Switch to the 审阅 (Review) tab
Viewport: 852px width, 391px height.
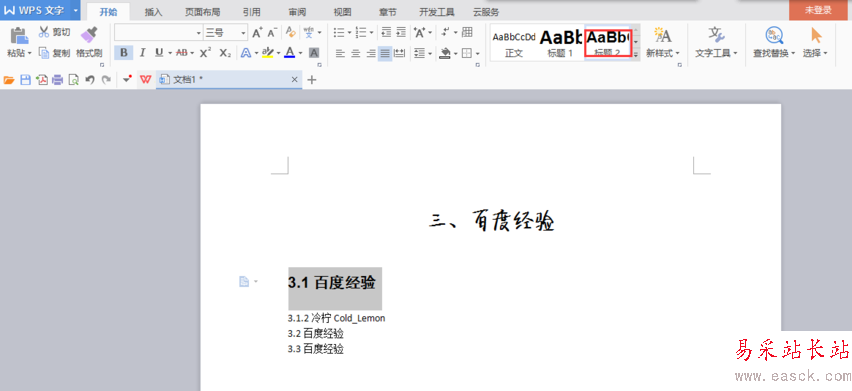297,12
